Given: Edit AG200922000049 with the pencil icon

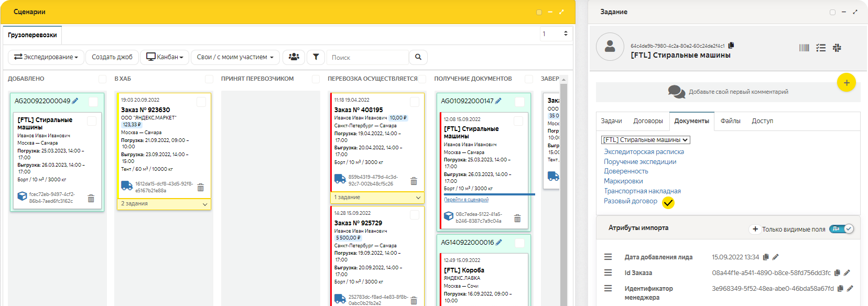Looking at the screenshot, I should tap(75, 101).
